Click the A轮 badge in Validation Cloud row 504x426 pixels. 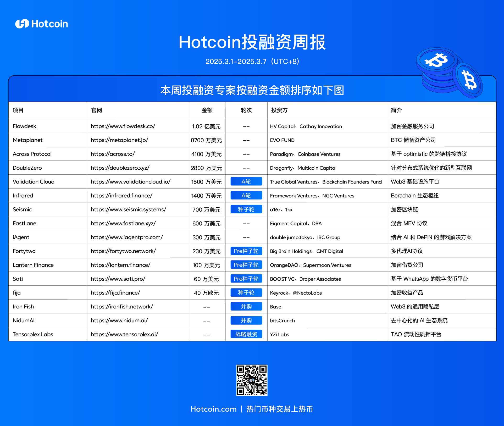click(x=246, y=182)
